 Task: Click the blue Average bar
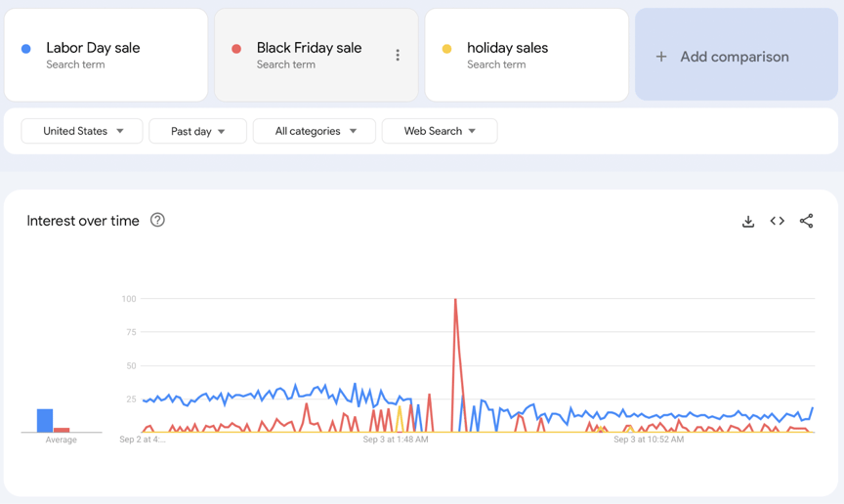(45, 420)
